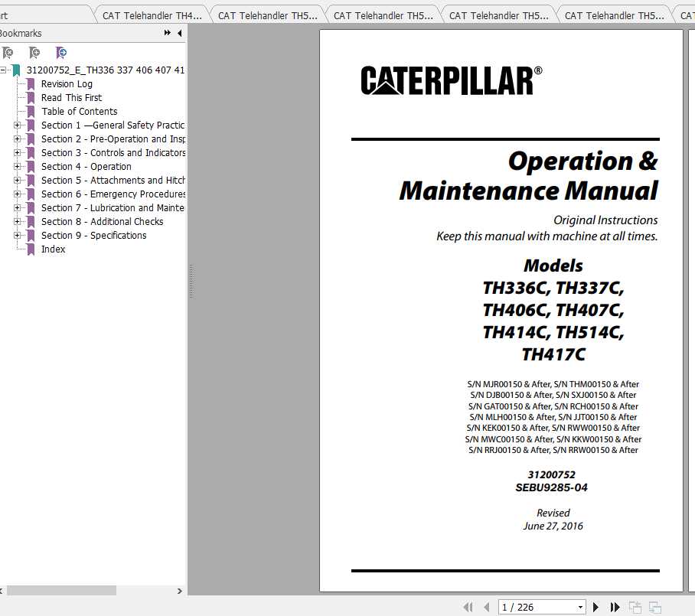The image size is (695, 616).
Task: Jump to the last page
Action: [x=615, y=607]
